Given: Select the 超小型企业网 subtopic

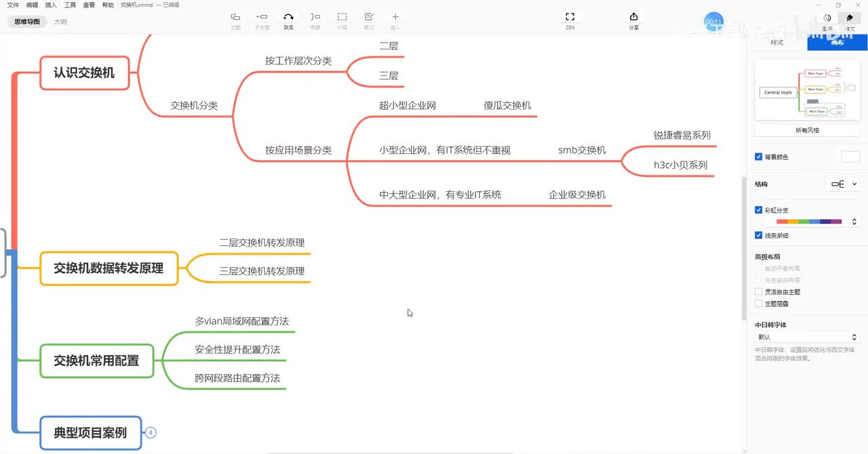Looking at the screenshot, I should [408, 105].
